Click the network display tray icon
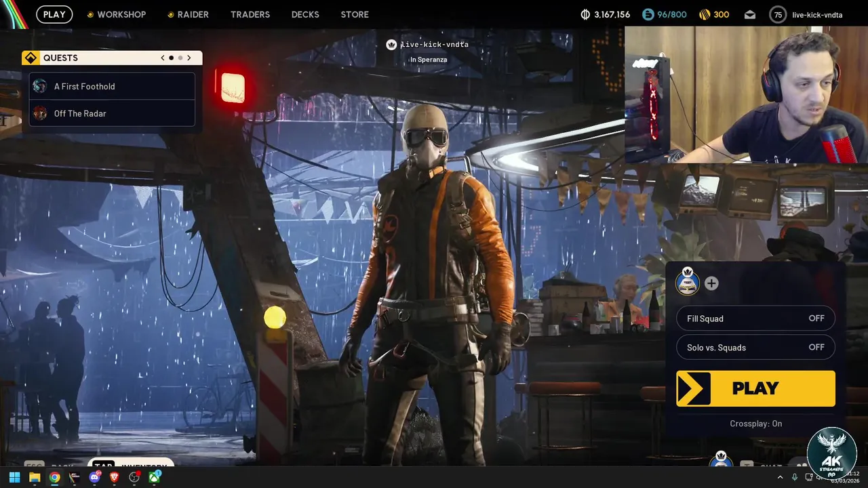868x488 pixels. (809, 477)
